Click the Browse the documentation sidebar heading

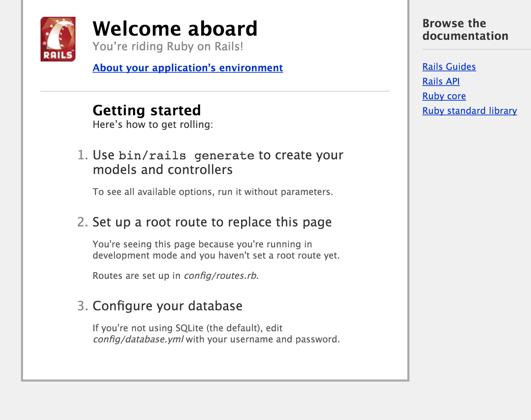pos(465,30)
